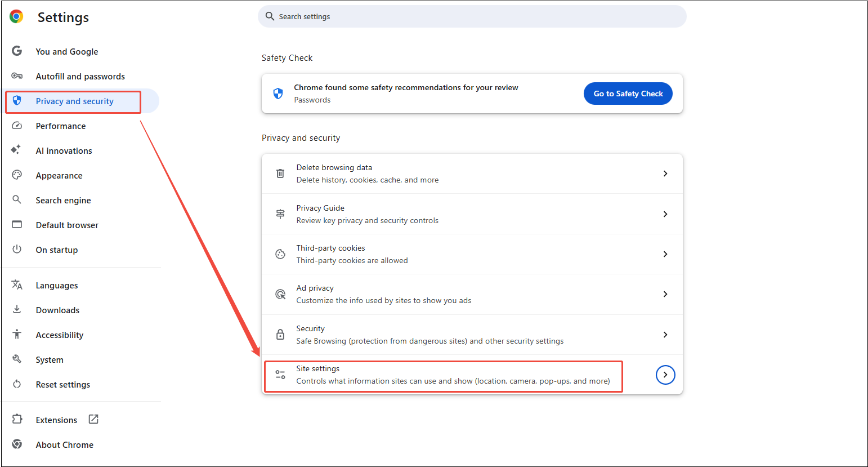Select the Privacy and security shield icon
Viewport: 868px width, 467px height.
coord(17,101)
